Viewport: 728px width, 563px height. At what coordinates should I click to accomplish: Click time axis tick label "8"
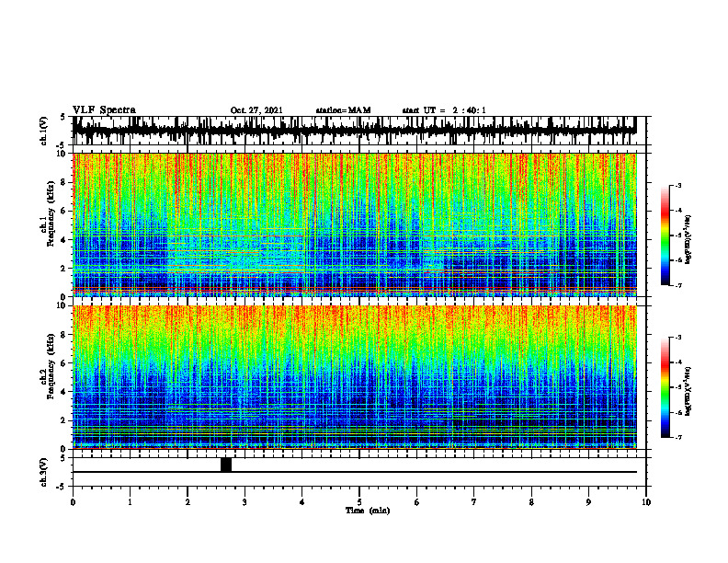[x=531, y=502]
